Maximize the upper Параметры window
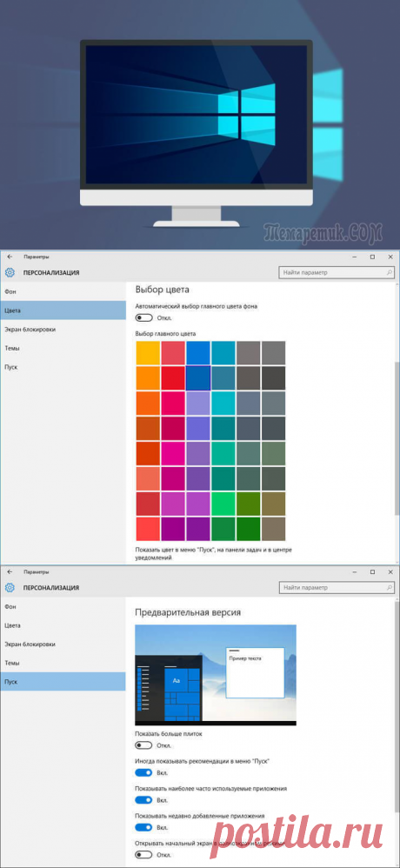 point(372,257)
